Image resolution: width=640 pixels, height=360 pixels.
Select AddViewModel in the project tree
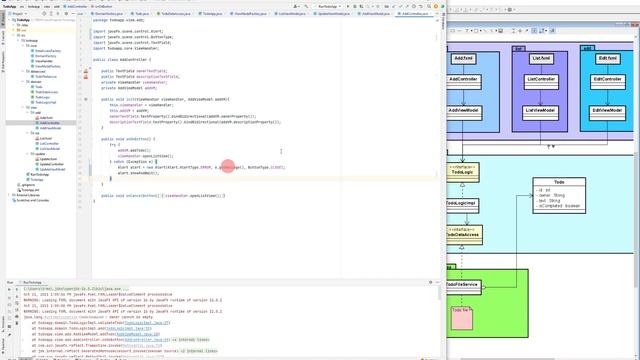point(50,128)
